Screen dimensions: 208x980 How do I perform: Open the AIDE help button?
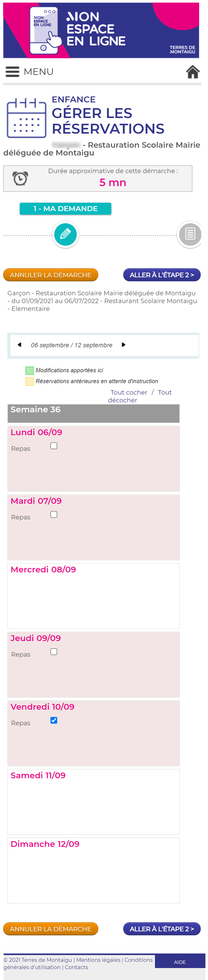click(x=180, y=962)
